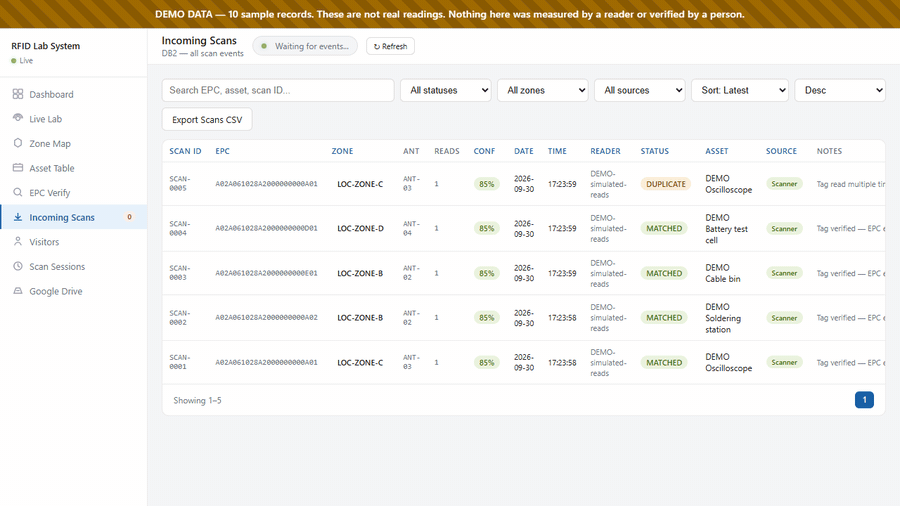Sort by CONF column header

click(484, 151)
